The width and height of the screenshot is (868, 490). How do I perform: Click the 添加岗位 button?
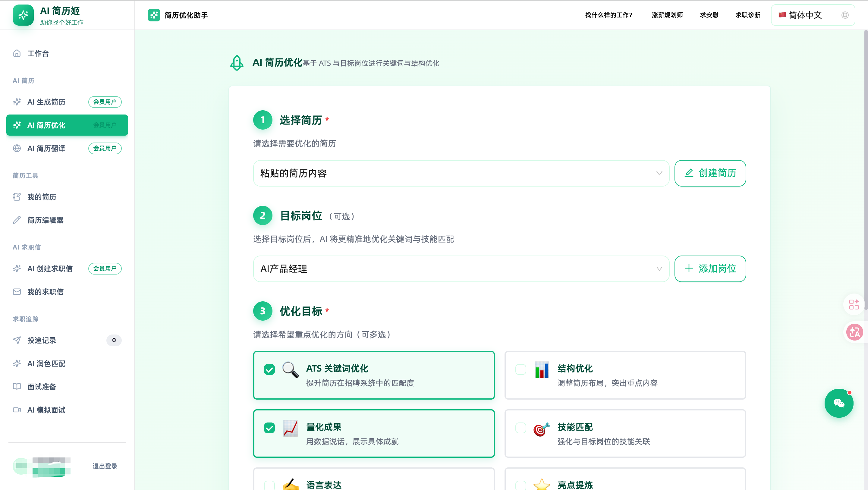coord(710,269)
